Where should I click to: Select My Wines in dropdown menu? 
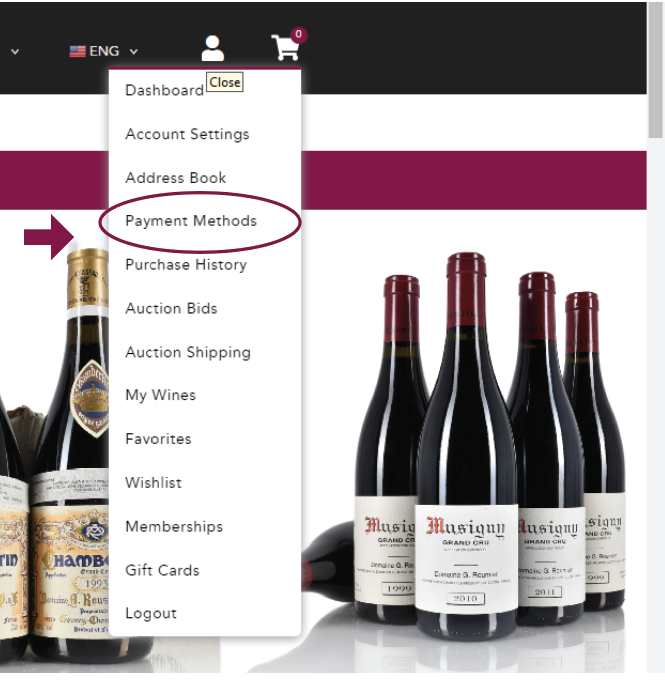tap(160, 395)
